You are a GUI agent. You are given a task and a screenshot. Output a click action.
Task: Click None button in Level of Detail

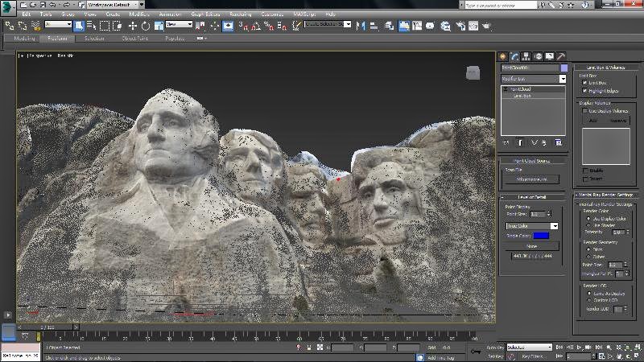pyautogui.click(x=531, y=246)
